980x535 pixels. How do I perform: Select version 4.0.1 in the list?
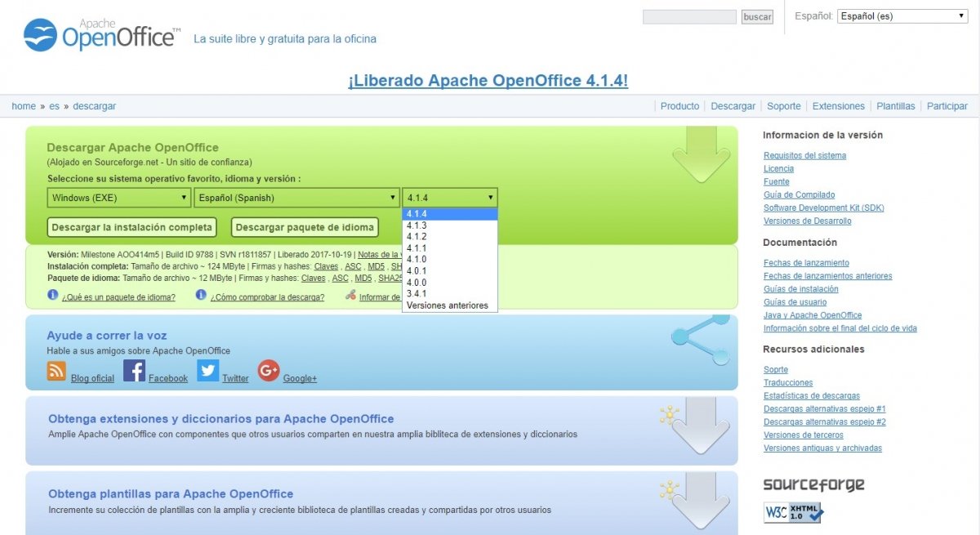(450, 271)
